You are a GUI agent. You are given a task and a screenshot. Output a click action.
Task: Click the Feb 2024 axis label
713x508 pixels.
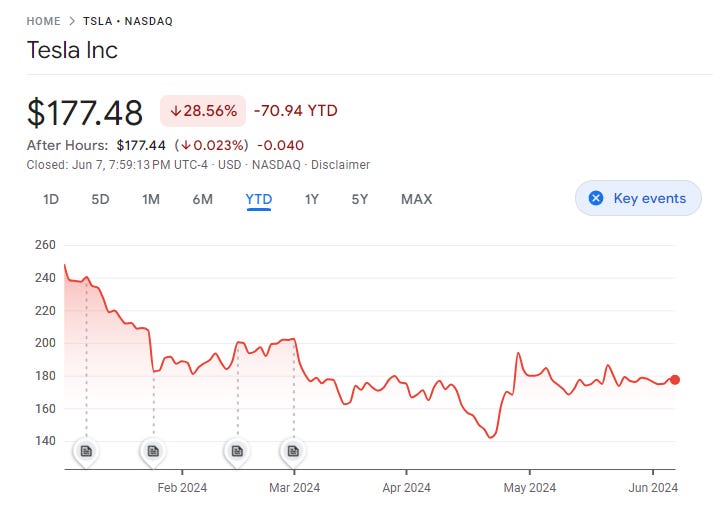(x=182, y=488)
